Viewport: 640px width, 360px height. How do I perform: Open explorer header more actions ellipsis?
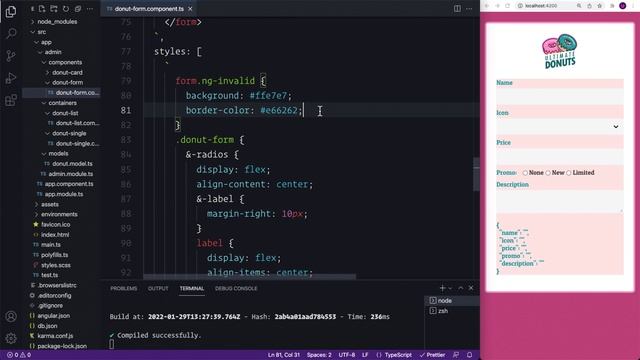[89, 9]
